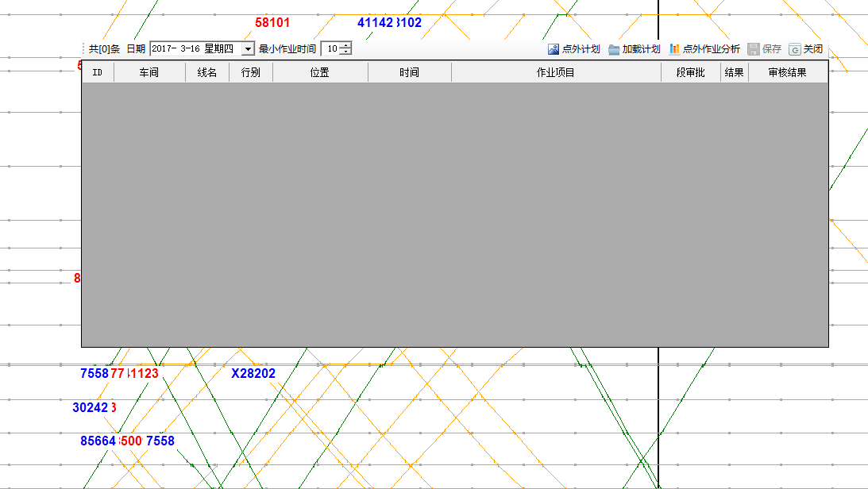Select train number 58101 on the diagram

272,23
